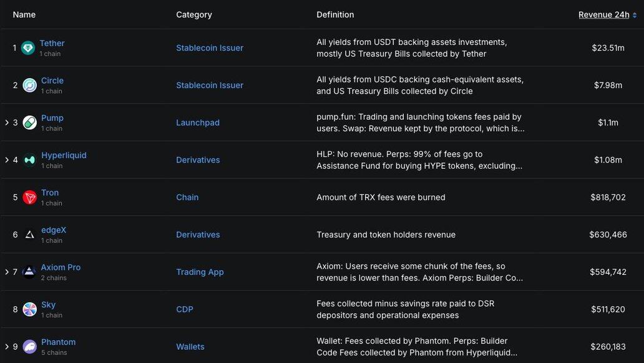Open the Tether protocol link
The height and width of the screenshot is (363, 644).
coord(52,43)
